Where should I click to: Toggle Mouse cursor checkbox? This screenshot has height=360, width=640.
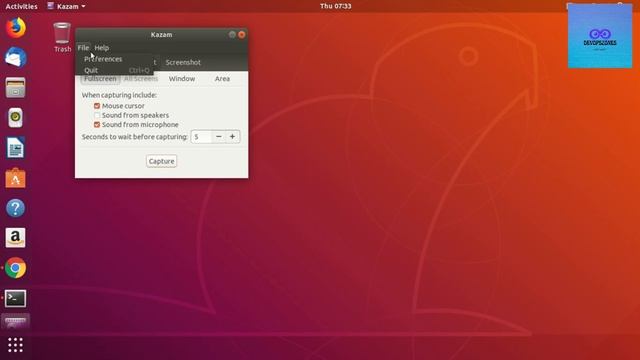(97, 106)
